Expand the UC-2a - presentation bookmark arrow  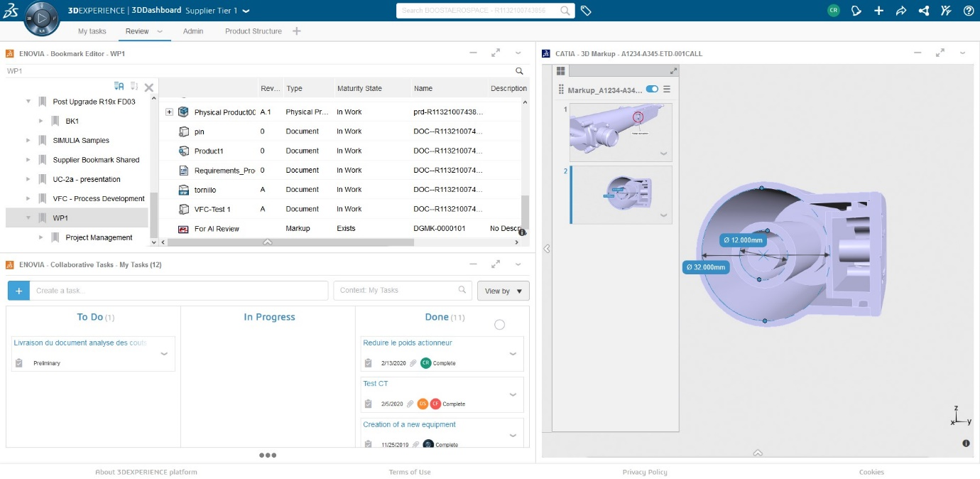28,179
